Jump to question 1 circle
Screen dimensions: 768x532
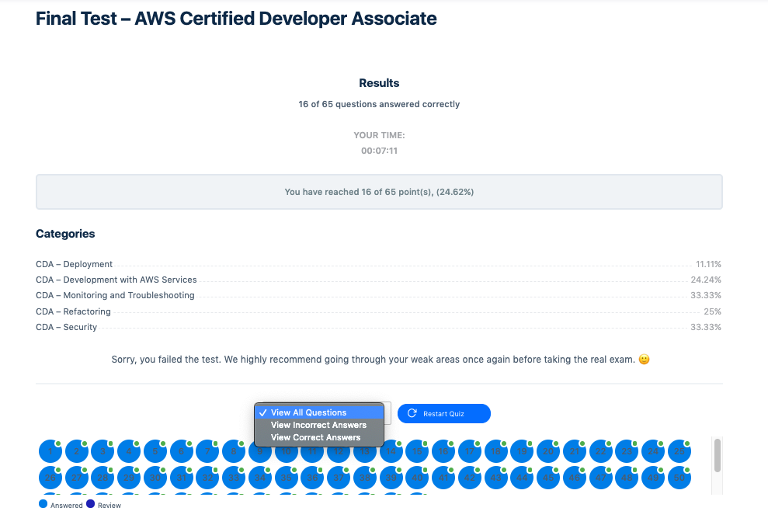click(x=50, y=451)
